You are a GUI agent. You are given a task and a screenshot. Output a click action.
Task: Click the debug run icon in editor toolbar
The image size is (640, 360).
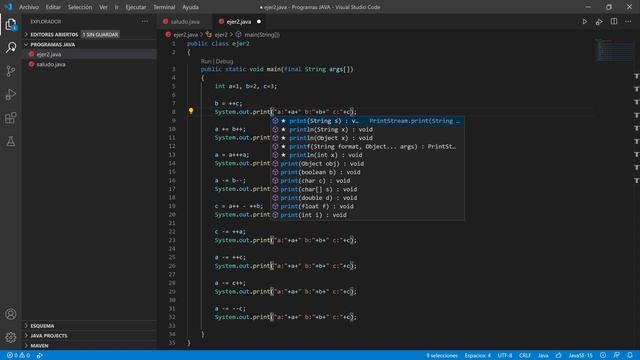(x=599, y=22)
